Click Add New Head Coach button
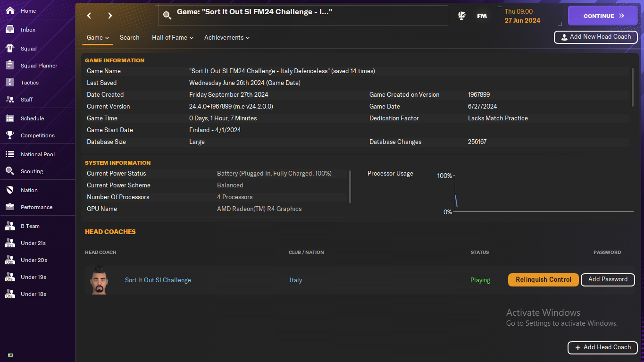 (595, 37)
